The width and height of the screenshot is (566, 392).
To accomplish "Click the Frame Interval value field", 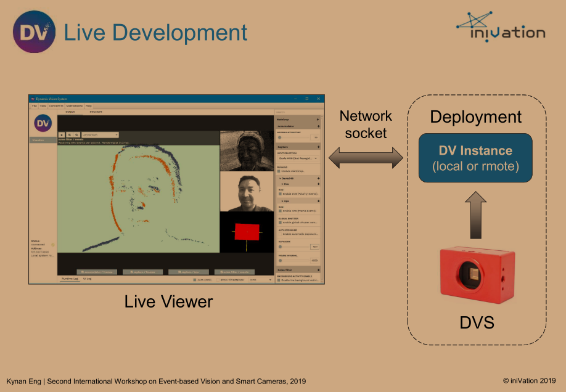I will coord(315,261).
